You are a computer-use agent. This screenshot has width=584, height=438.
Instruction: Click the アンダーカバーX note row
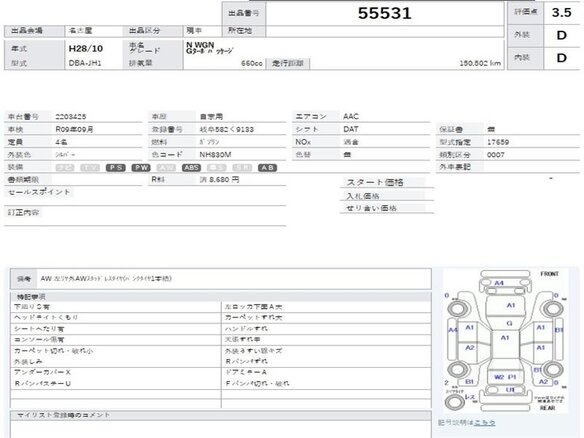(x=116, y=372)
